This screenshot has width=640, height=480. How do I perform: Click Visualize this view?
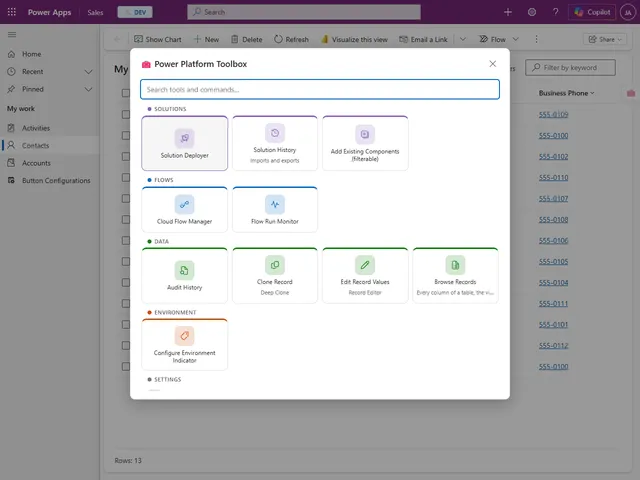click(x=354, y=39)
